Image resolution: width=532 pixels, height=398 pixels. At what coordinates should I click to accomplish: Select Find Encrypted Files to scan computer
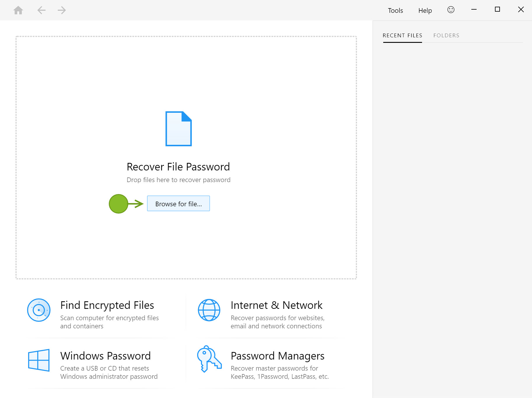(x=107, y=305)
